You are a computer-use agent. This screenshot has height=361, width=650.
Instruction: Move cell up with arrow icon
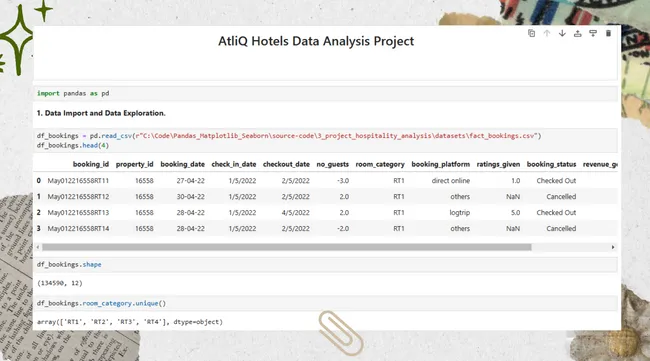(547, 33)
